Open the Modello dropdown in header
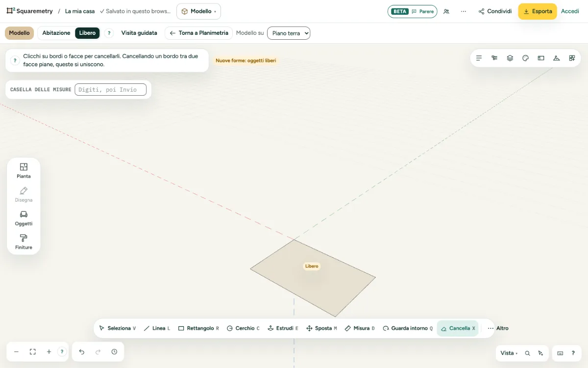Viewport: 588px width, 368px height. click(x=198, y=11)
